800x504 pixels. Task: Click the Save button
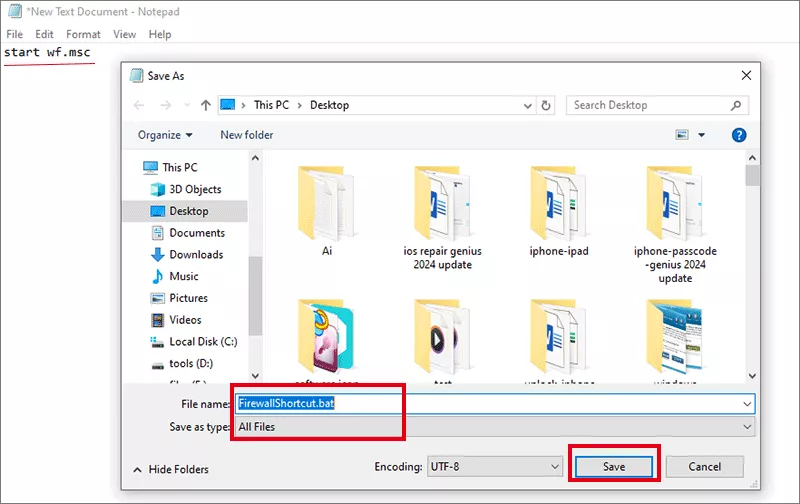click(614, 467)
